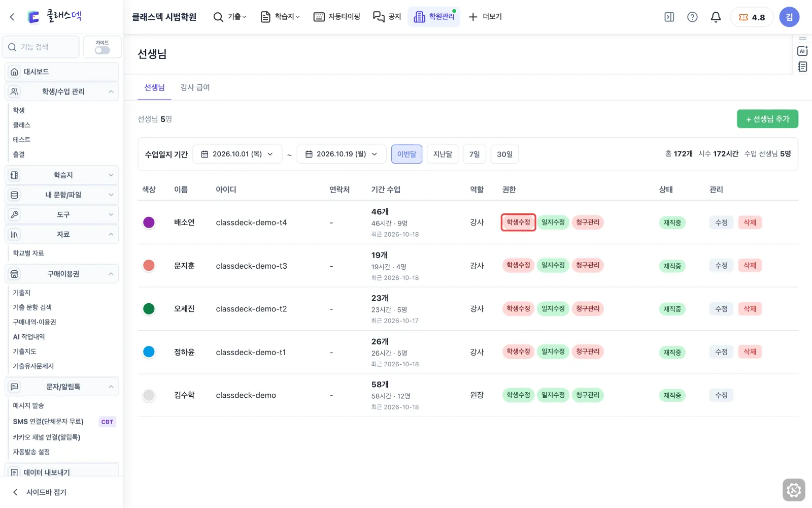Viewport: 812px width, 508px height.
Task: Click the 더보기 plus item
Action: point(485,17)
